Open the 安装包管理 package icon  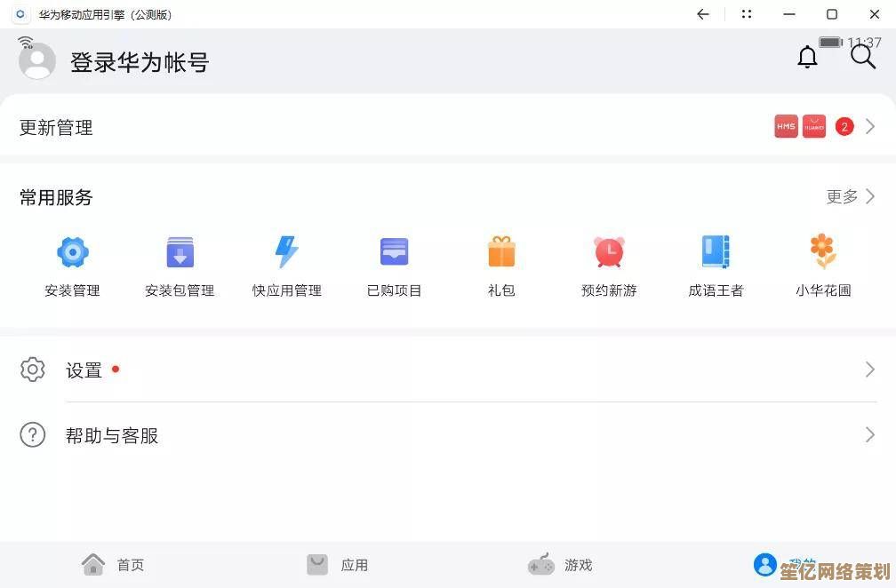pos(180,251)
